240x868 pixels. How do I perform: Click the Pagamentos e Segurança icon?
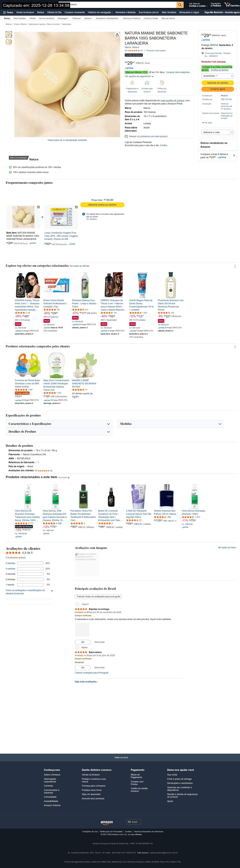click(132, 83)
